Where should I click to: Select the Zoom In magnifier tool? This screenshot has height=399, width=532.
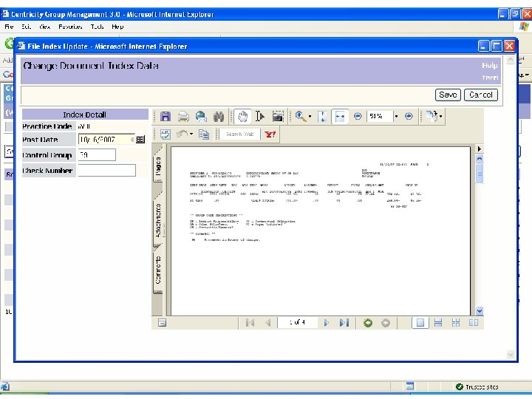[x=300, y=117]
